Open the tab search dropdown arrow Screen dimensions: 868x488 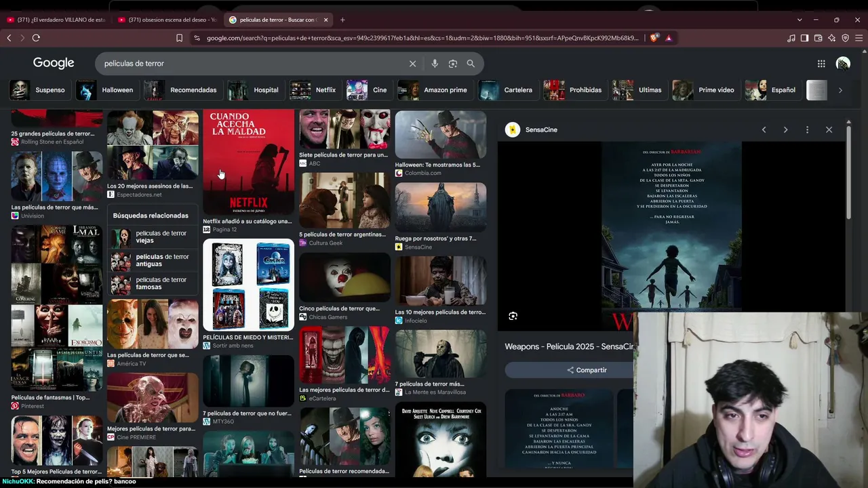pos(800,20)
